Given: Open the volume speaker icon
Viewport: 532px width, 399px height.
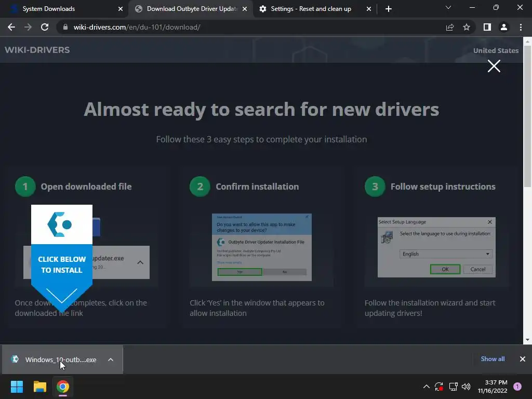Looking at the screenshot, I should (466, 387).
